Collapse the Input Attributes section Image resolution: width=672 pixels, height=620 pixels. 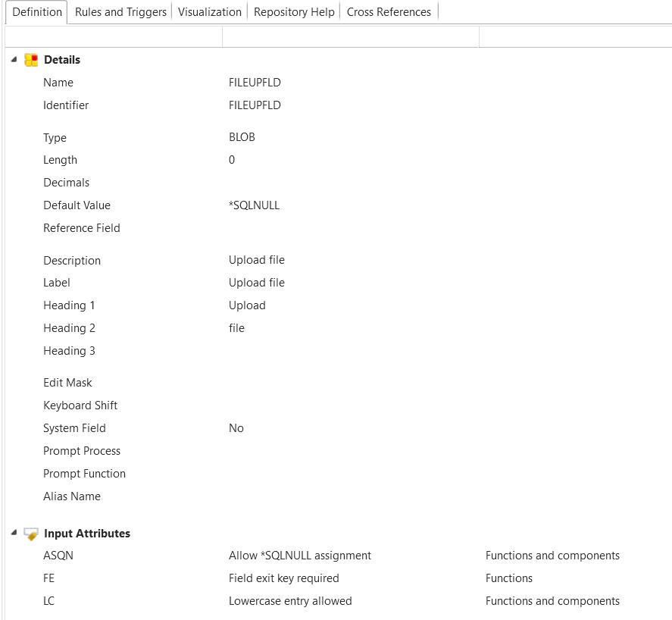coord(13,533)
